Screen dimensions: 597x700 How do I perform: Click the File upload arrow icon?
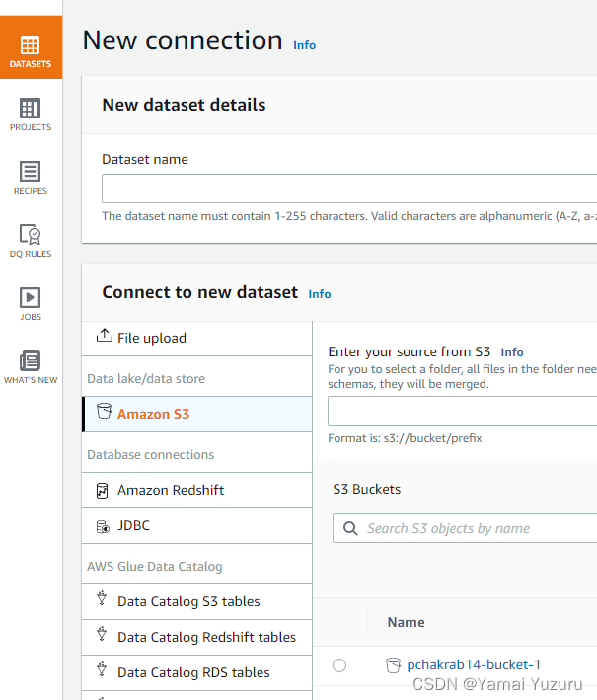pyautogui.click(x=104, y=336)
